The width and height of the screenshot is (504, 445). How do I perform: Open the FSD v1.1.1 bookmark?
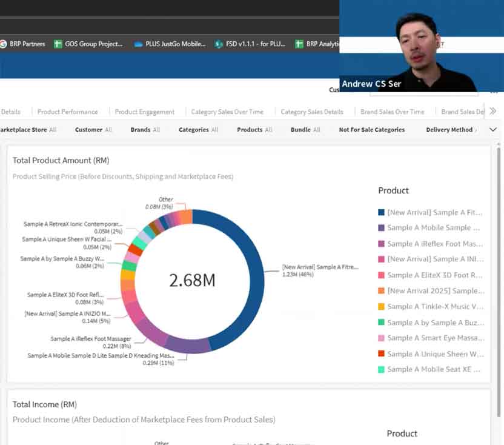coord(250,44)
